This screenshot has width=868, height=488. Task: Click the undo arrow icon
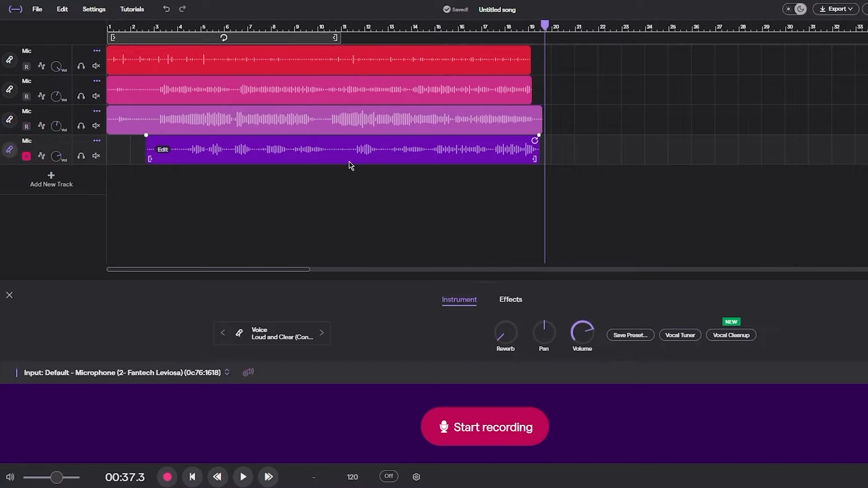166,9
